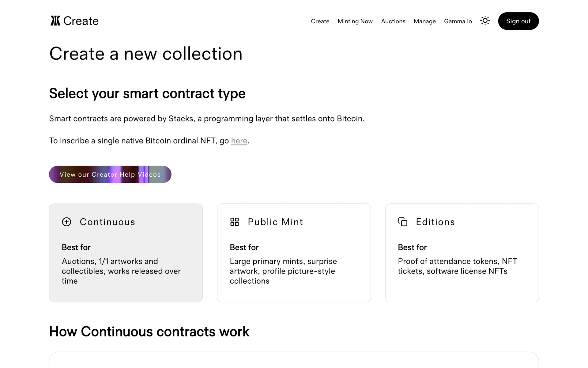
Task: Select the Public Mint contract type title
Action: (275, 222)
